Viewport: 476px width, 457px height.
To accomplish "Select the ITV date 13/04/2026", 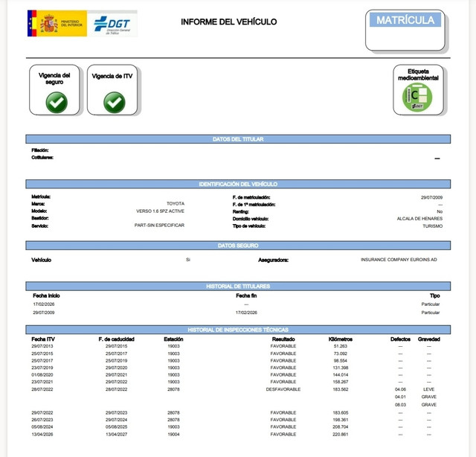I will (x=42, y=435).
